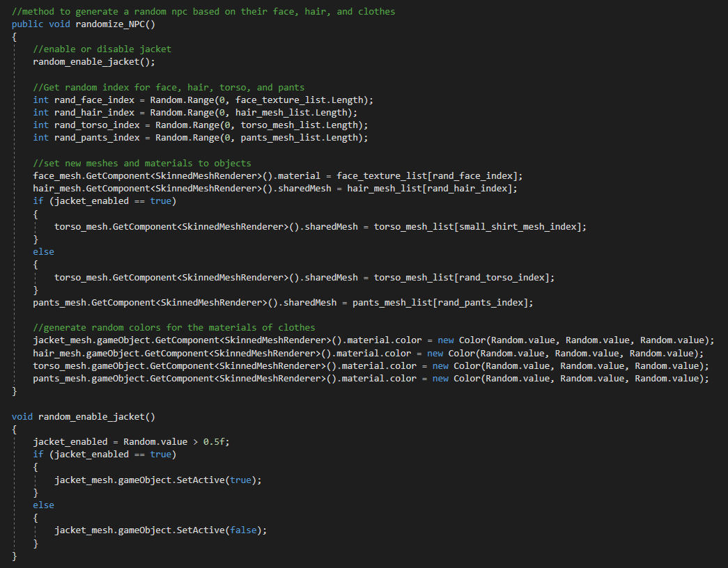728x568 pixels.
Task: Click the random_enable_jacket method definition name
Action: click(96, 416)
